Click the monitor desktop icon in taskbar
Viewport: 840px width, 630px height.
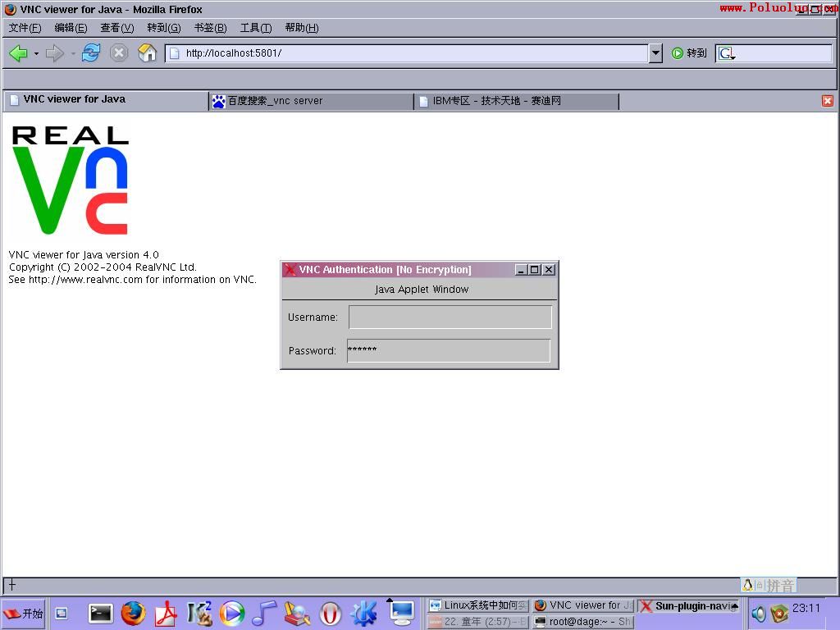click(402, 614)
